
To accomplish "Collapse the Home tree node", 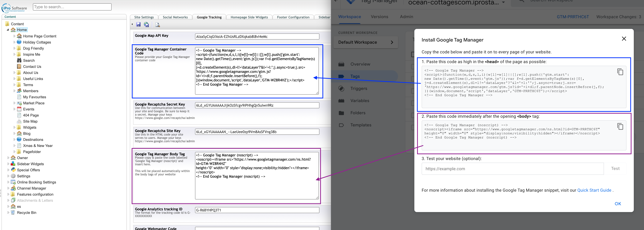I will 8,30.
